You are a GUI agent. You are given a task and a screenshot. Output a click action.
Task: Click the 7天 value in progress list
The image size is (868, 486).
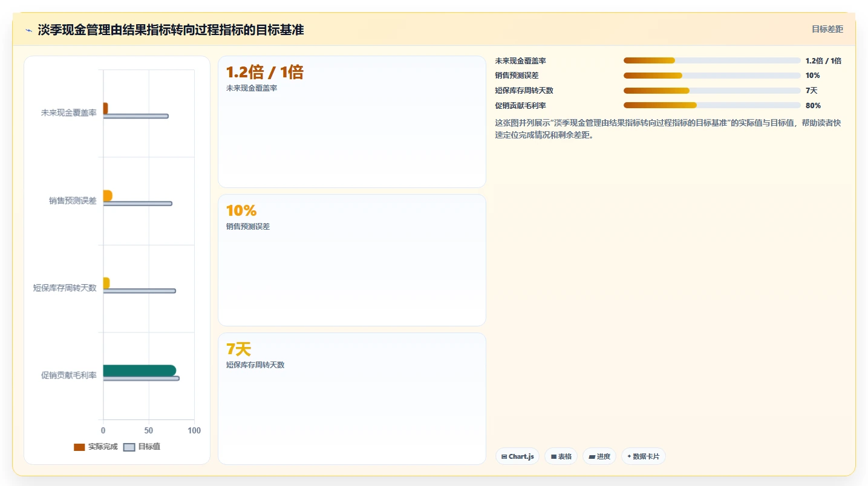coord(811,91)
